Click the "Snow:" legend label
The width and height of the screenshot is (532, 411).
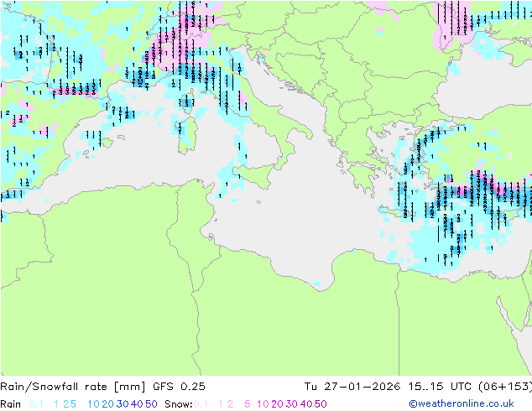click(x=179, y=404)
